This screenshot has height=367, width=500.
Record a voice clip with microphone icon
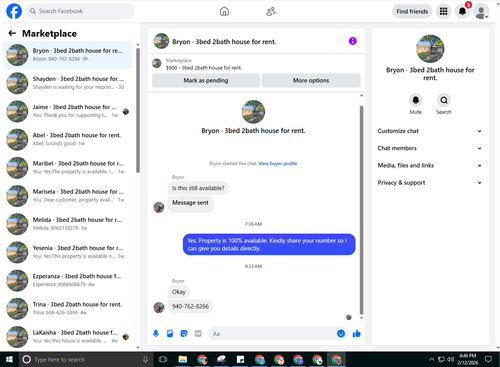point(156,333)
